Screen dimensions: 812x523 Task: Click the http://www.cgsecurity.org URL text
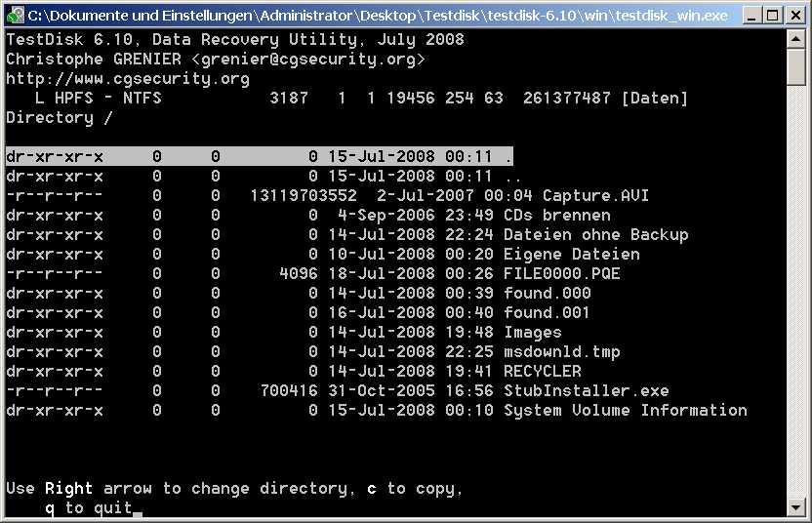[x=128, y=79]
